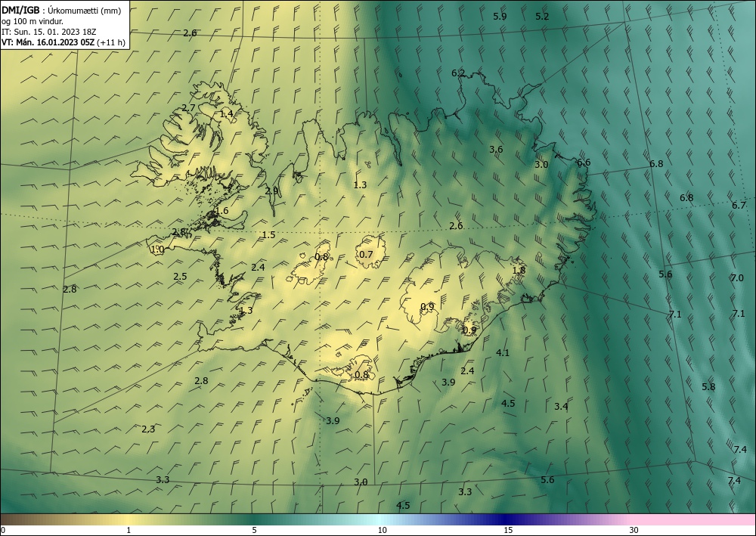Viewport: 756px width, 536px height.
Task: Click the 6.2 value on the map
Action: pos(458,73)
